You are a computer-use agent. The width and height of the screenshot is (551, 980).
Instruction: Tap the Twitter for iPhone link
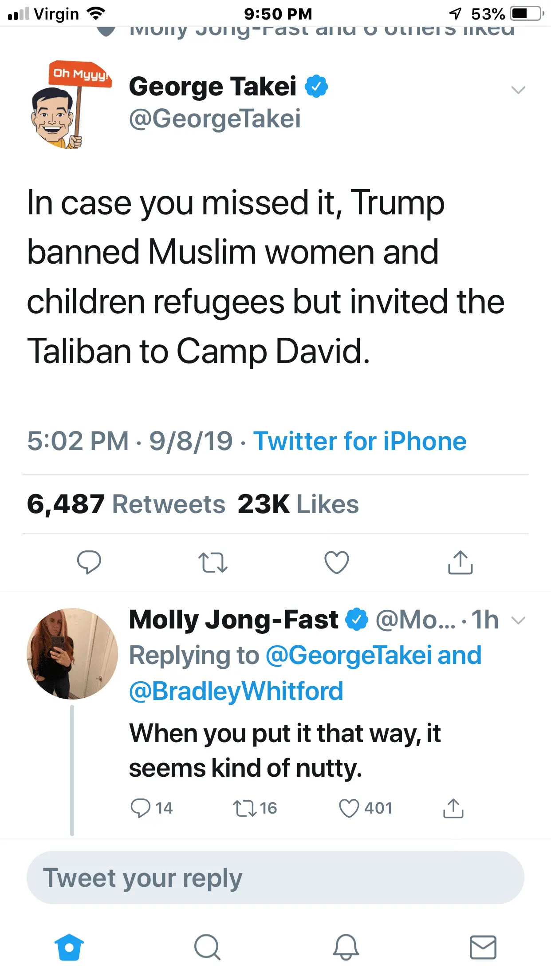(x=360, y=441)
